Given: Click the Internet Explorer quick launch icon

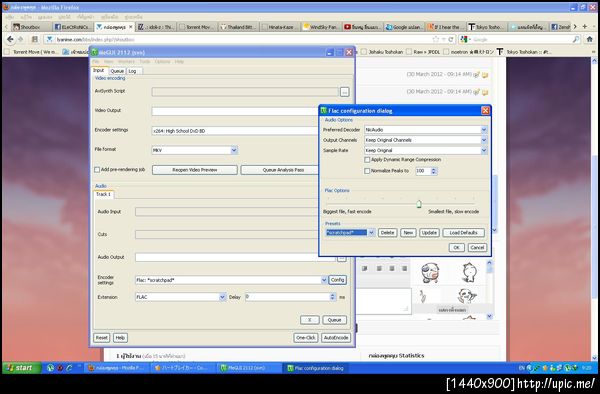Looking at the screenshot, I should coord(69,368).
